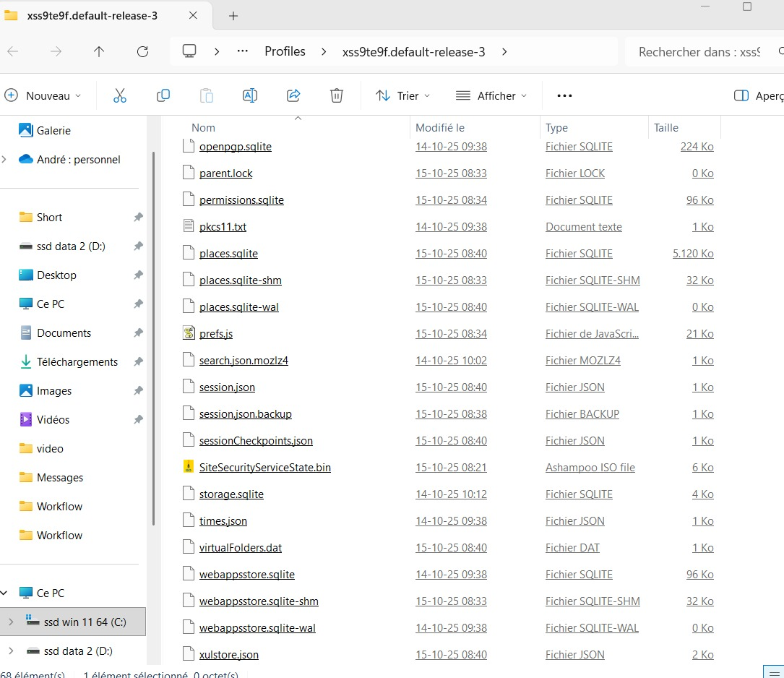Click Profiles in the address breadcrumb
This screenshot has width=784, height=678.
[285, 51]
